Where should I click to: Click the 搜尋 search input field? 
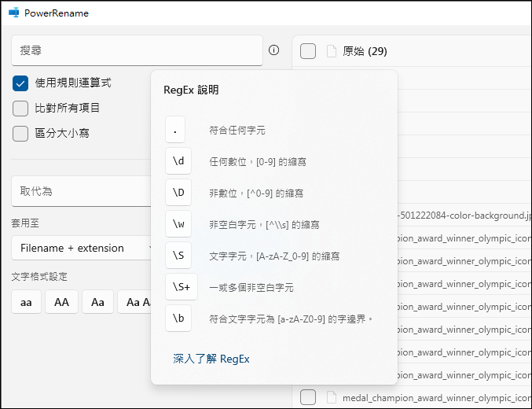137,50
